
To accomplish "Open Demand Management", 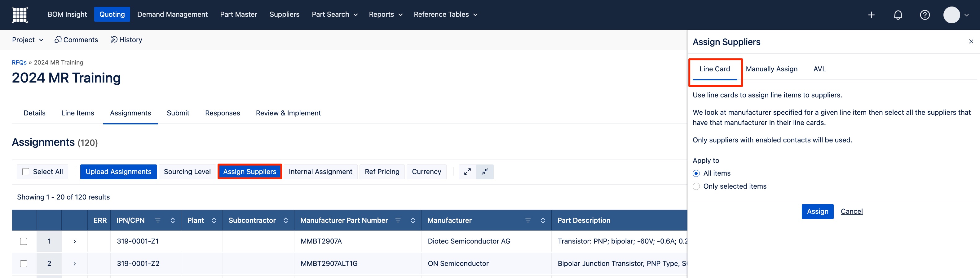I will 172,15.
